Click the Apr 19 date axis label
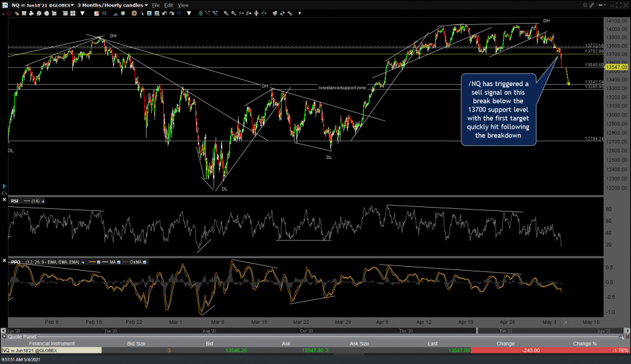The image size is (631, 364). (465, 322)
